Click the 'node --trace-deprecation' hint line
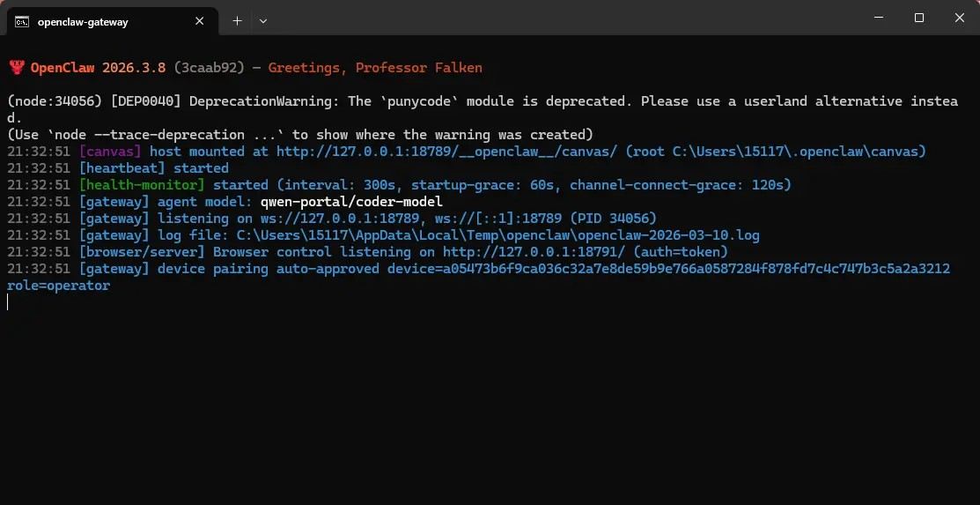The image size is (980, 505). click(300, 135)
